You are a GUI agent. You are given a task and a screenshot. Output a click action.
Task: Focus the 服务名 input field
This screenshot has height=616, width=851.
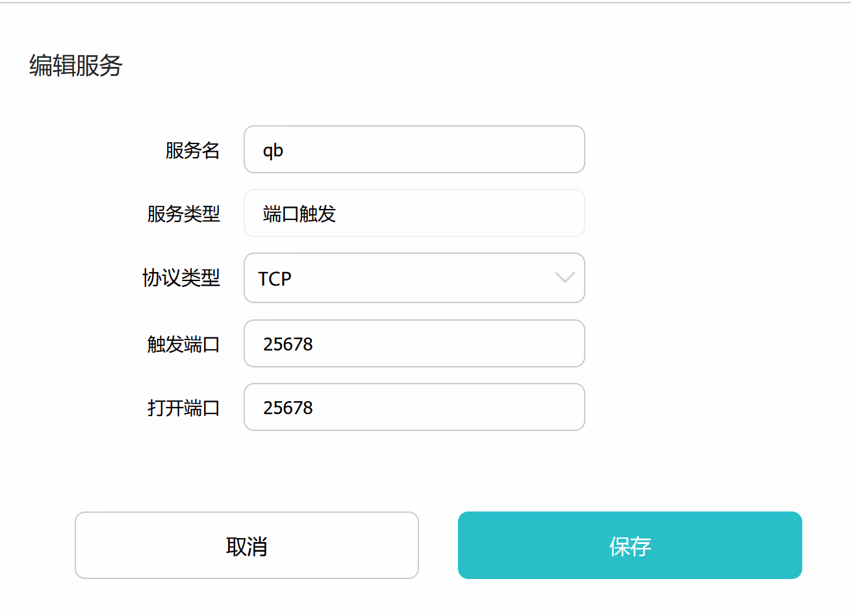414,149
